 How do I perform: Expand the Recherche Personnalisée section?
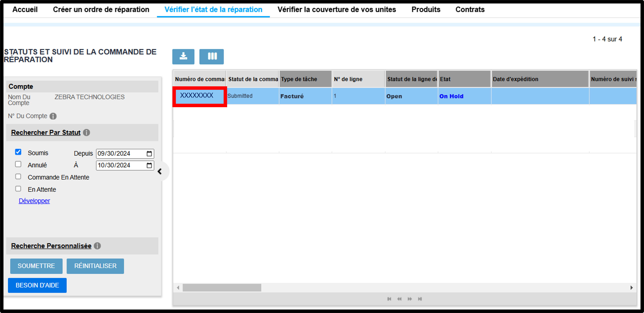[51, 246]
